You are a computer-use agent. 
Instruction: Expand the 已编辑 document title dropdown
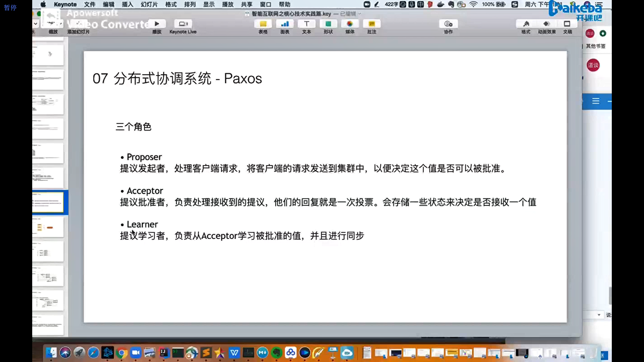coord(360,14)
